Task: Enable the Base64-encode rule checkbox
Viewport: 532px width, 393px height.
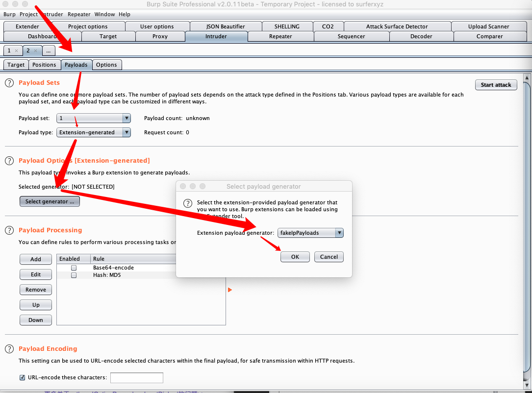Action: coord(74,268)
